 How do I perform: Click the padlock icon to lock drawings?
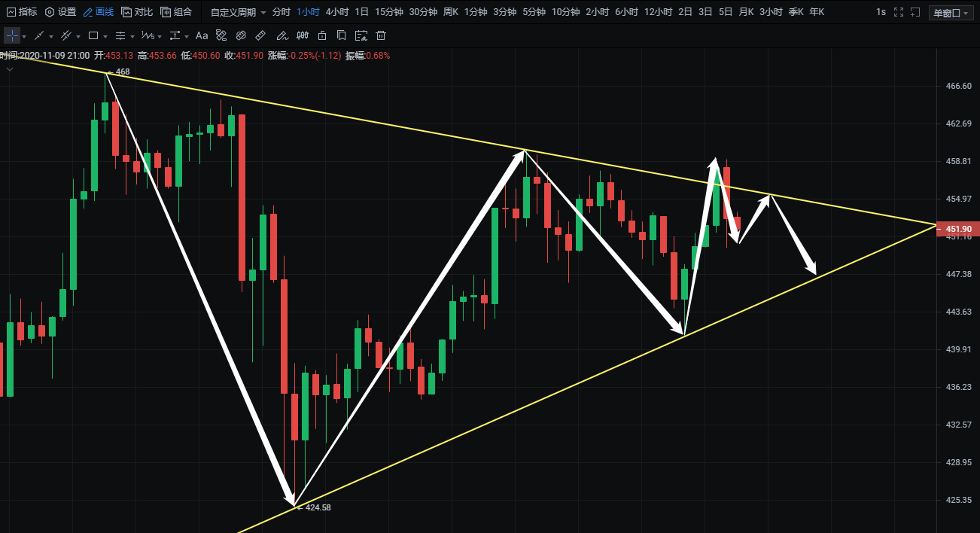click(322, 36)
